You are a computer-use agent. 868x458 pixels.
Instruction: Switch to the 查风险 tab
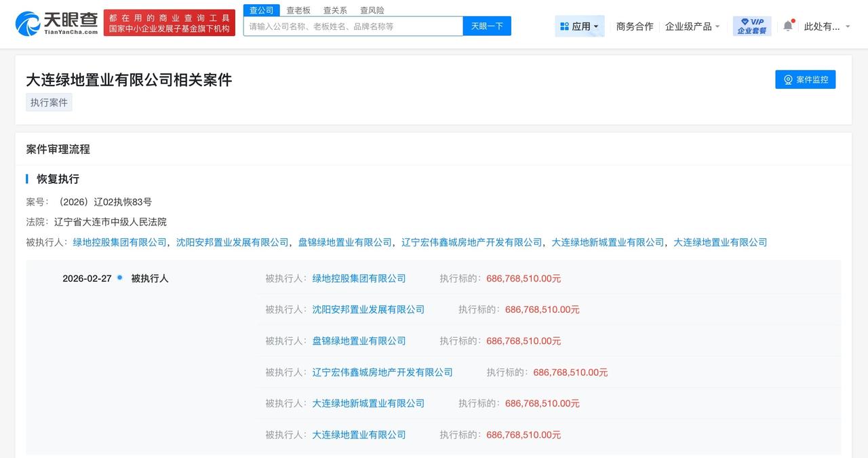372,10
